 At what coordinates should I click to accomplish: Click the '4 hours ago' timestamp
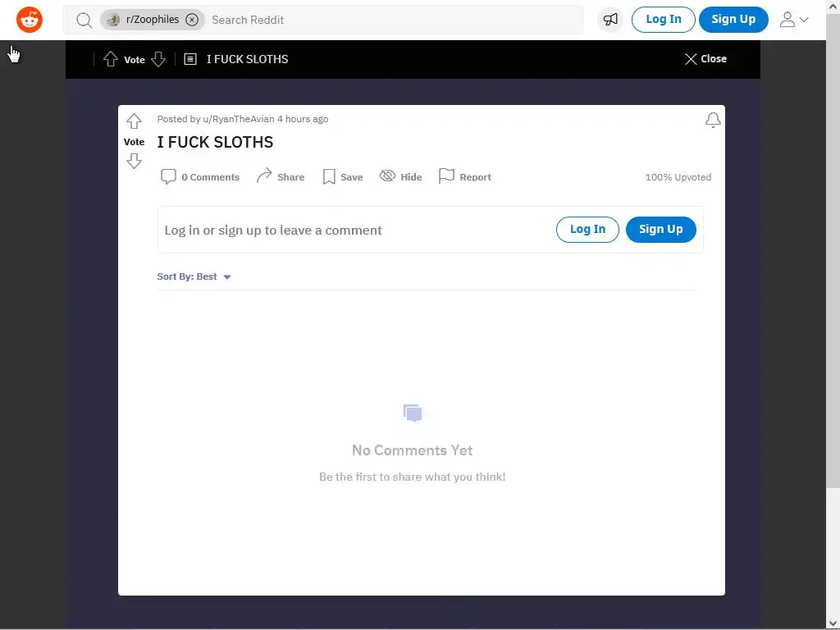(x=303, y=119)
